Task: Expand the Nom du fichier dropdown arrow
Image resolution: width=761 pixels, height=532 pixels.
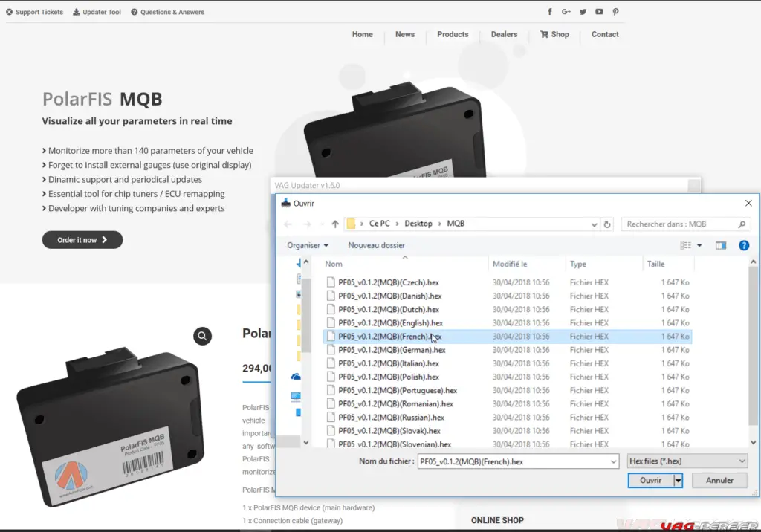Action: (613, 461)
